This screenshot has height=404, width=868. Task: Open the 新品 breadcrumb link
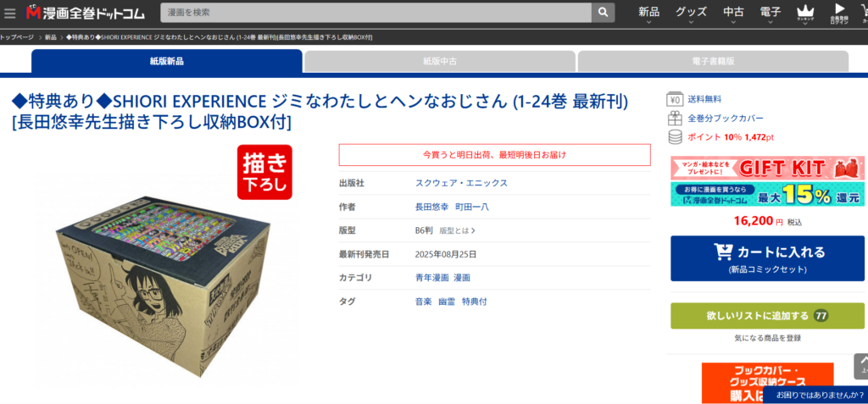(x=50, y=37)
